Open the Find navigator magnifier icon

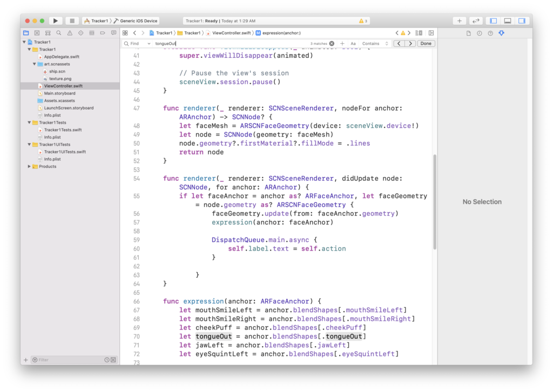coord(59,33)
